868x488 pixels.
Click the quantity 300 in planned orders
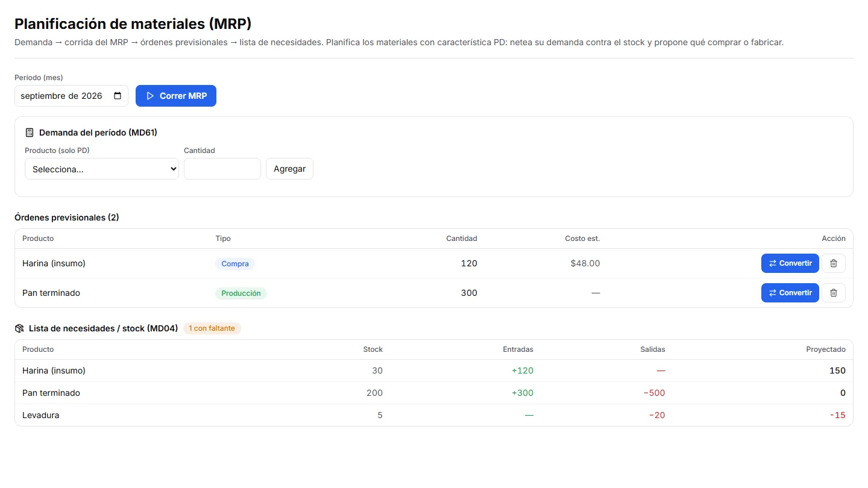[469, 293]
